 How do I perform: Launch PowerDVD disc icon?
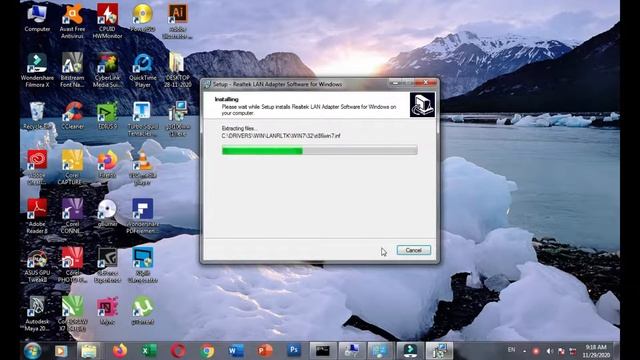tap(142, 19)
